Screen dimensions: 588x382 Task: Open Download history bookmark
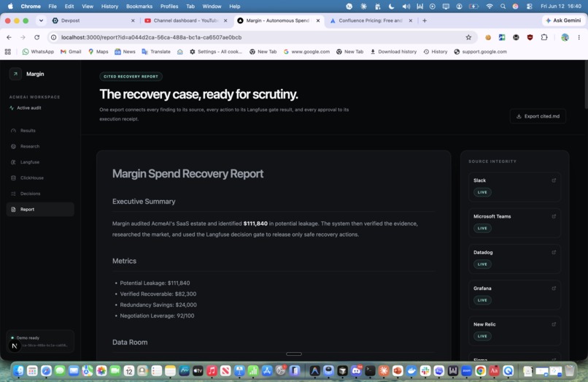[x=393, y=52]
